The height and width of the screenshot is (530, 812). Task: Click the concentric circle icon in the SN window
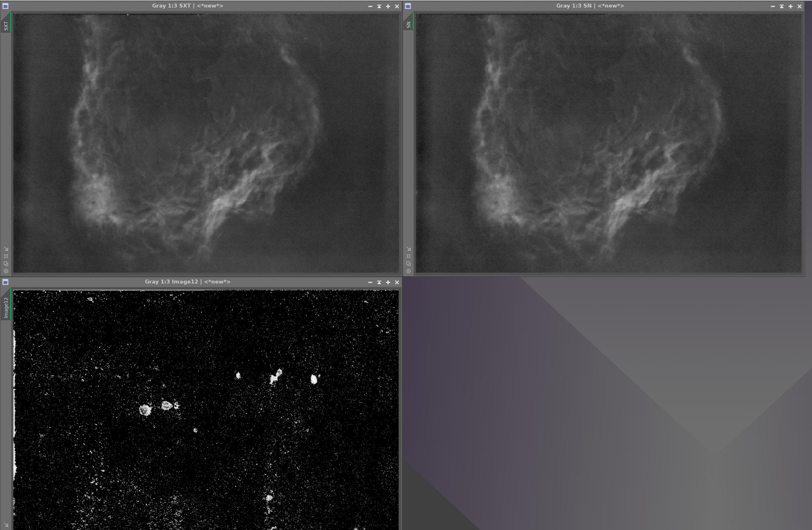coord(409,271)
